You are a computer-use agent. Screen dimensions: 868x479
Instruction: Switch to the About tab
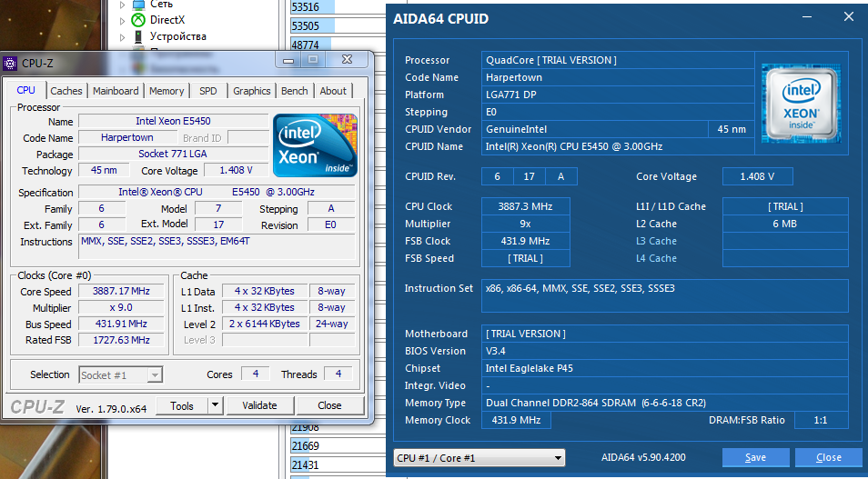(x=333, y=91)
